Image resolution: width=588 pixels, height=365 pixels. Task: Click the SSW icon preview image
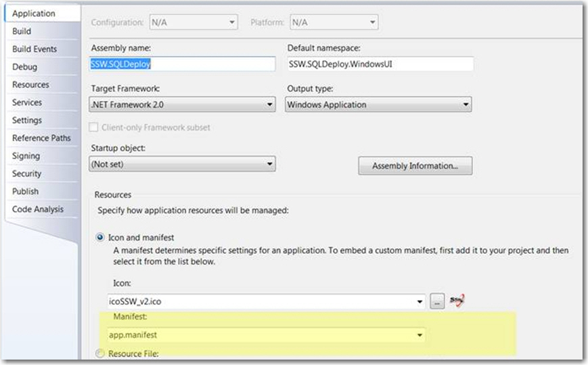[x=458, y=301]
